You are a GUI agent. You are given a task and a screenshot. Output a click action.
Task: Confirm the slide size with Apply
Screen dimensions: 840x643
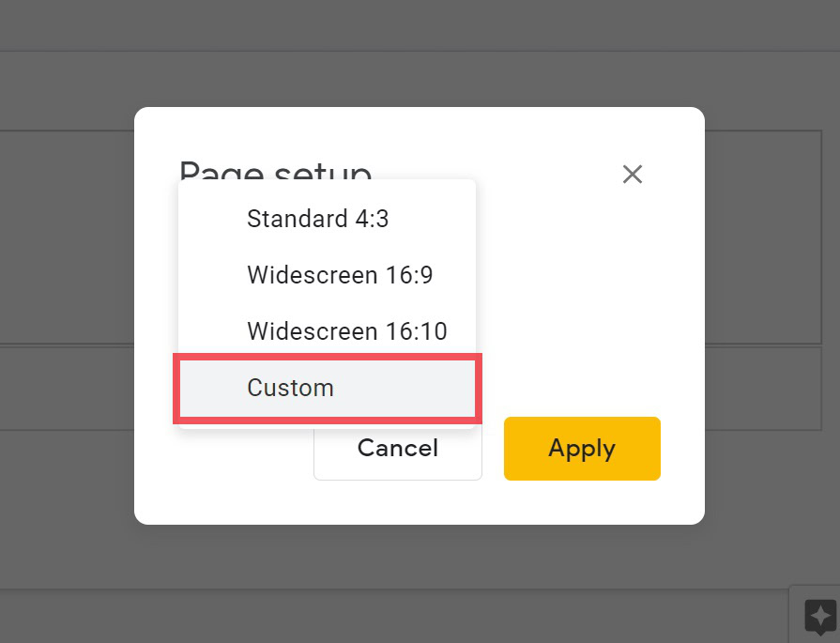click(582, 448)
